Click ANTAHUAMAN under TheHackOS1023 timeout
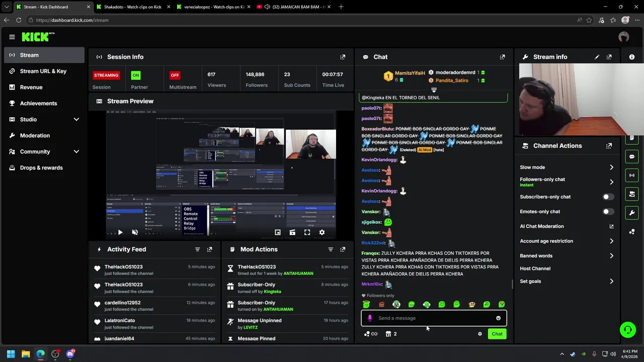This screenshot has width=644, height=362. point(298,274)
